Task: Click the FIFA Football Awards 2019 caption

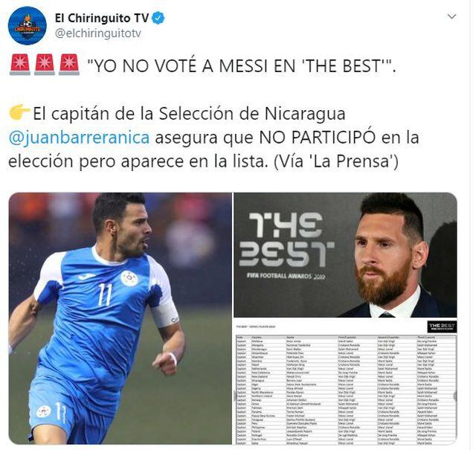Action: tap(286, 276)
